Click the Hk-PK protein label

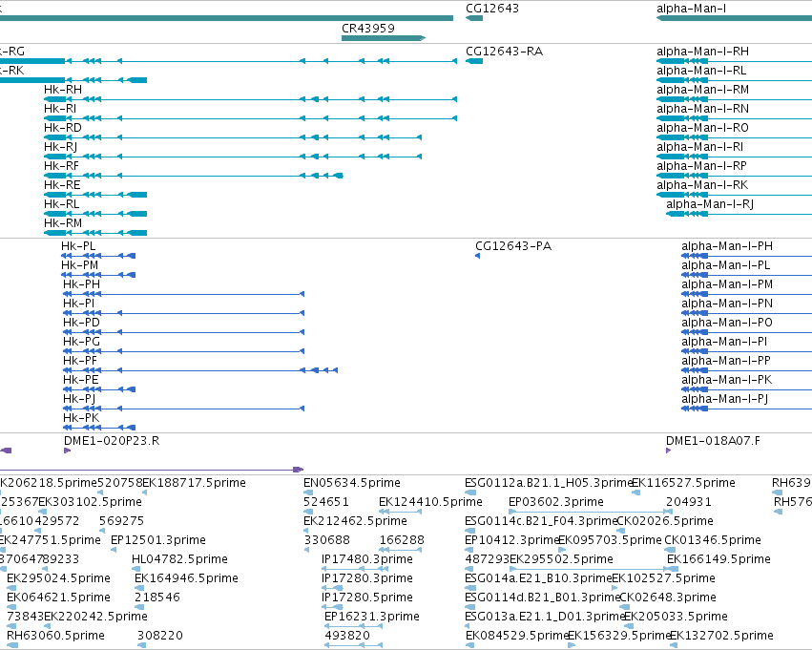(81, 418)
